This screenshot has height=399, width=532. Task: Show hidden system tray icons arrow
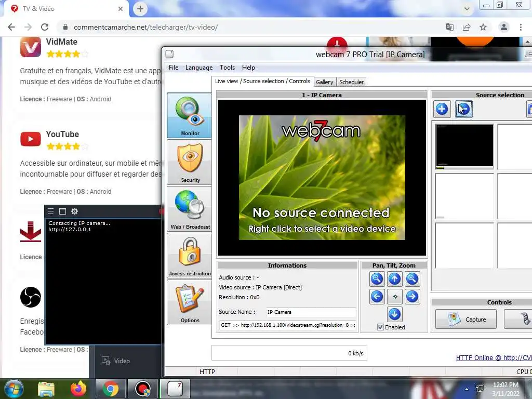[467, 389]
